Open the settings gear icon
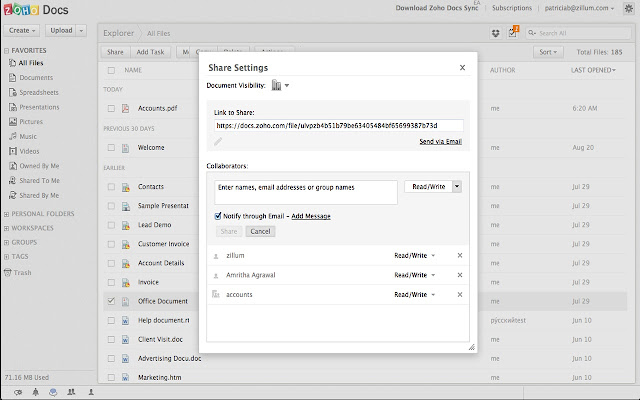 pyautogui.click(x=629, y=9)
